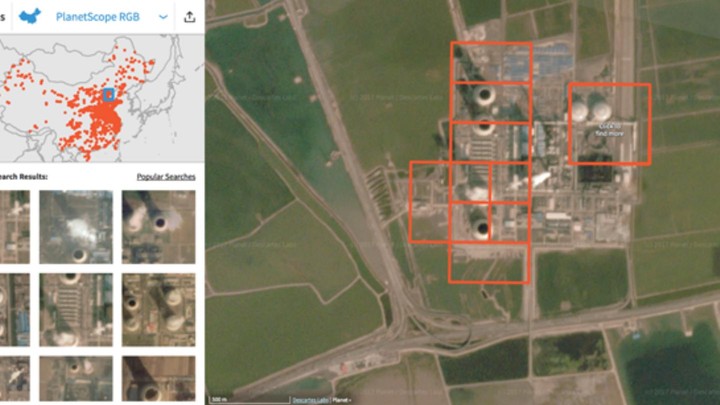
Task: Select middle-row left thumbnail with blue roofs
Action: [15, 310]
